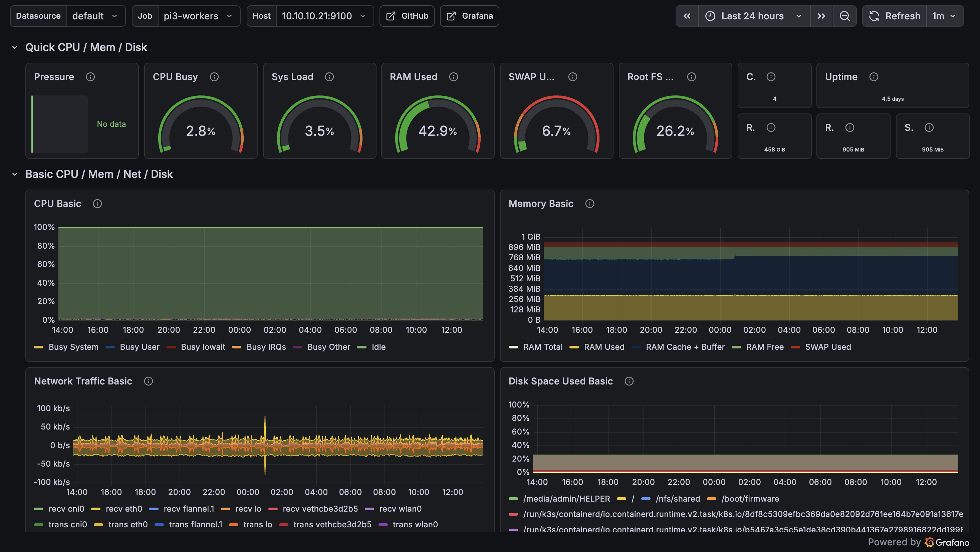Show info for the CPU cores panel showing 4
This screenshot has height=552, width=980.
coord(771,77)
